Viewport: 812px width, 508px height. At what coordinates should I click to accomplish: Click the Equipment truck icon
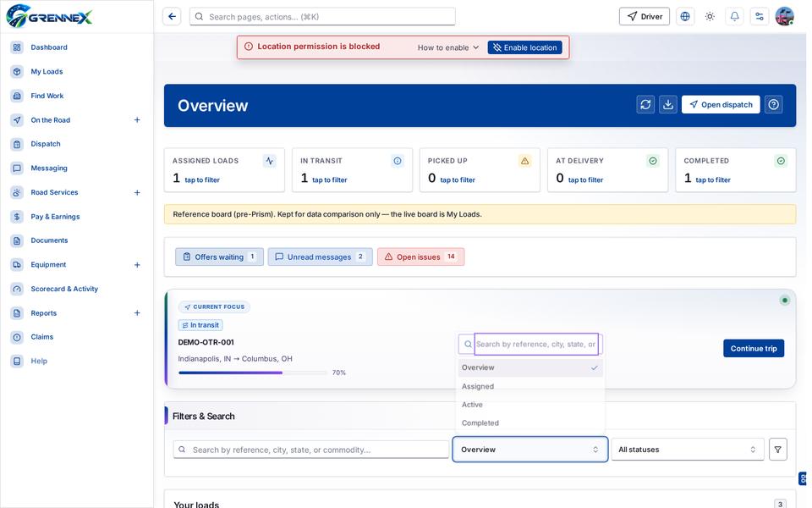pos(17,264)
